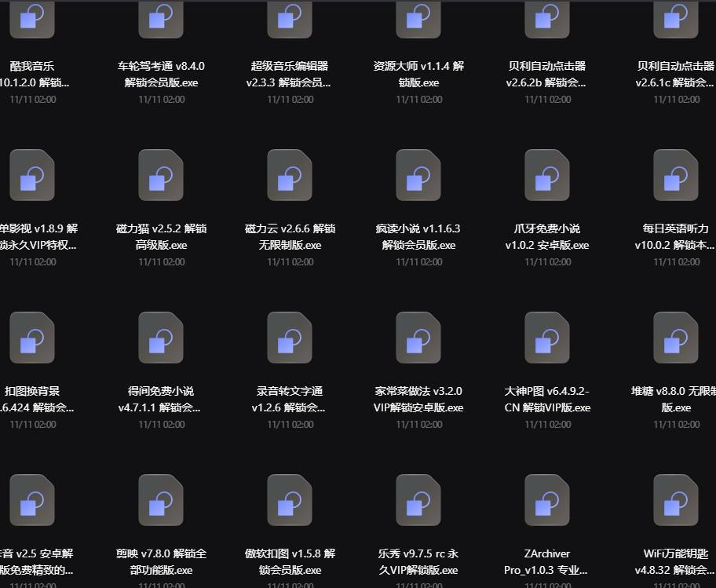This screenshot has height=588, width=716.
Task: Click the file name 每日英语听力 v10.0.2
Action: coord(675,237)
